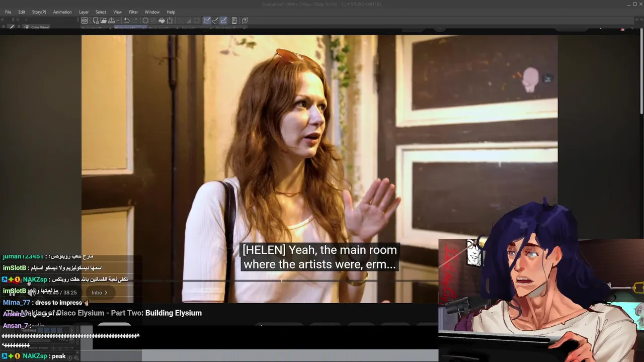The image size is (644, 362).
Task: Click the NAKZsp username beside peak message
Action: 36,356
